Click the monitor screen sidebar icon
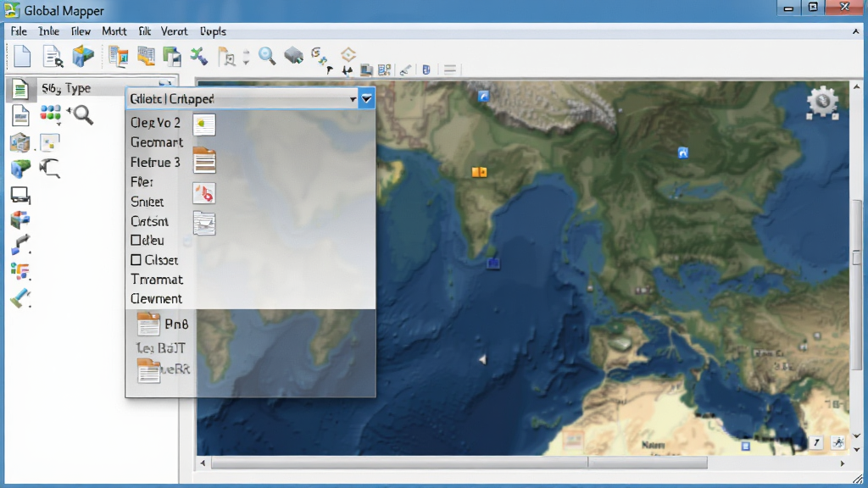 [20, 196]
